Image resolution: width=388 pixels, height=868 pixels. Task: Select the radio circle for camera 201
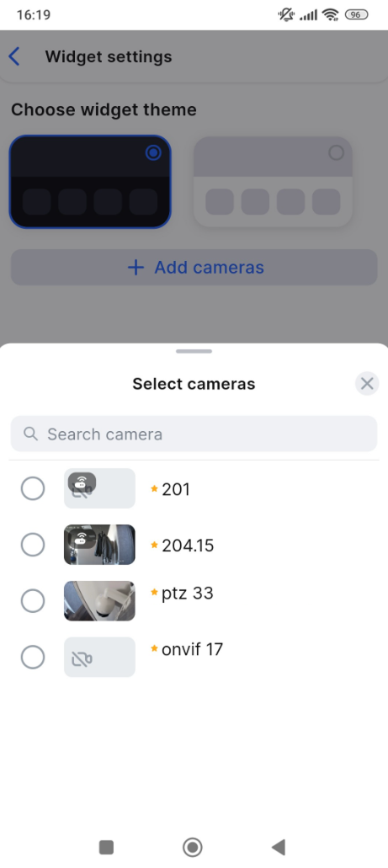[33, 489]
